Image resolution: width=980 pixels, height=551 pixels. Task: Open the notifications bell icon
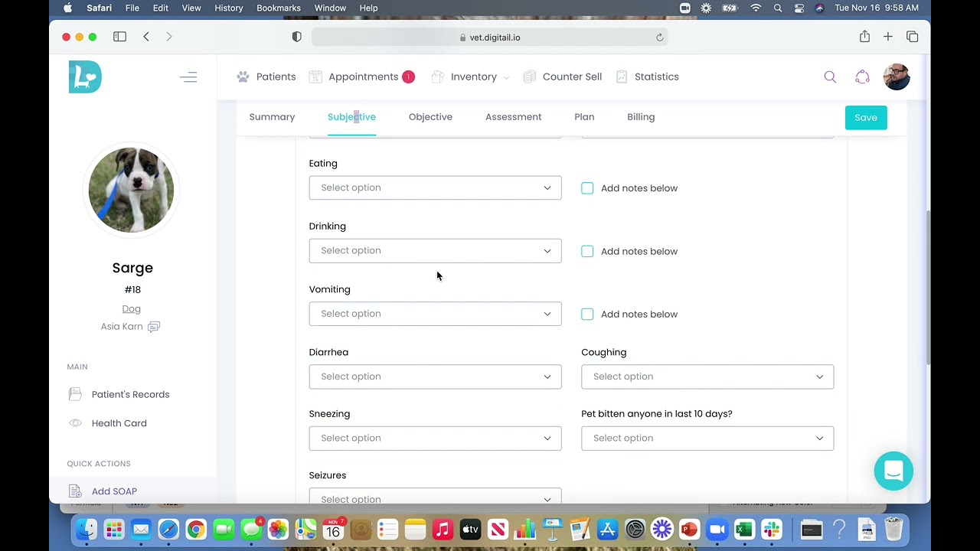pyautogui.click(x=862, y=77)
